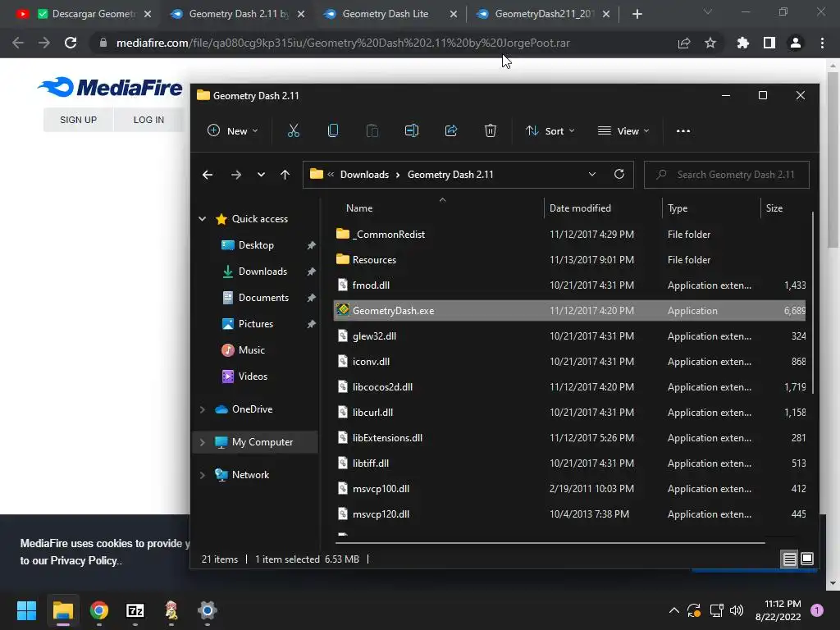Select Pictures in the navigation pane

point(256,323)
